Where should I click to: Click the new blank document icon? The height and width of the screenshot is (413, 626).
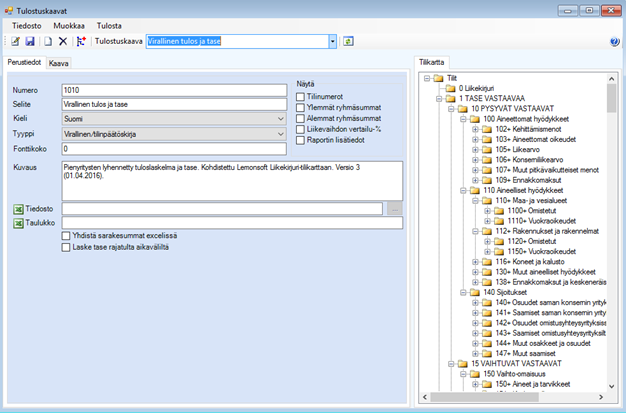tap(46, 42)
